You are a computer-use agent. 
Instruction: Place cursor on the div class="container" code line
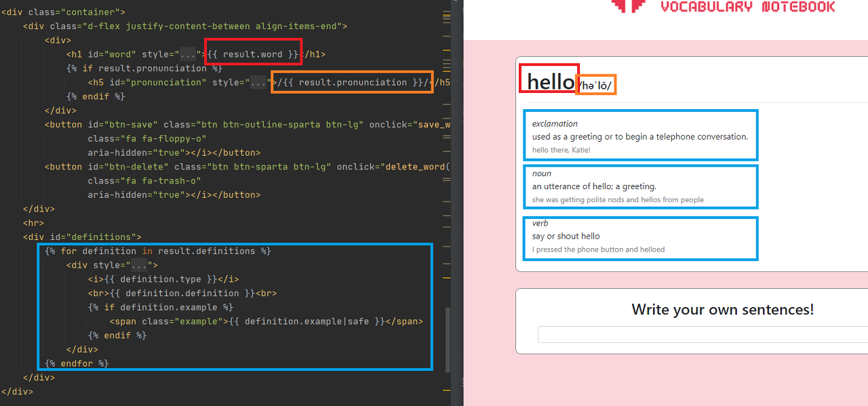64,12
